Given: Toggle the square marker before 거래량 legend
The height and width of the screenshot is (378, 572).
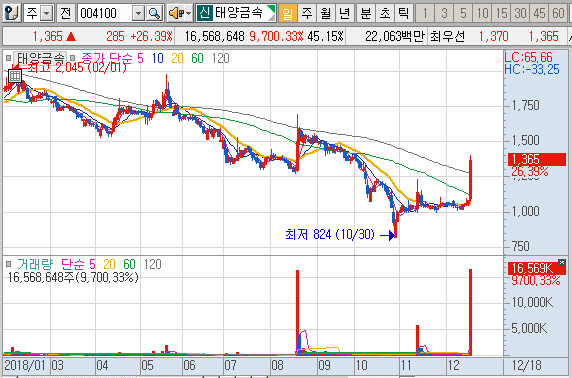Looking at the screenshot, I should 8,264.
